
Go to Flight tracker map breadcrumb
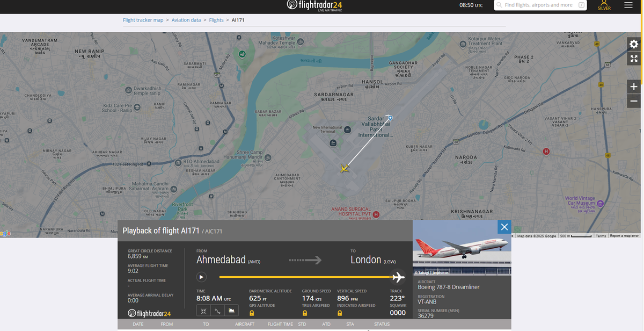143,20
